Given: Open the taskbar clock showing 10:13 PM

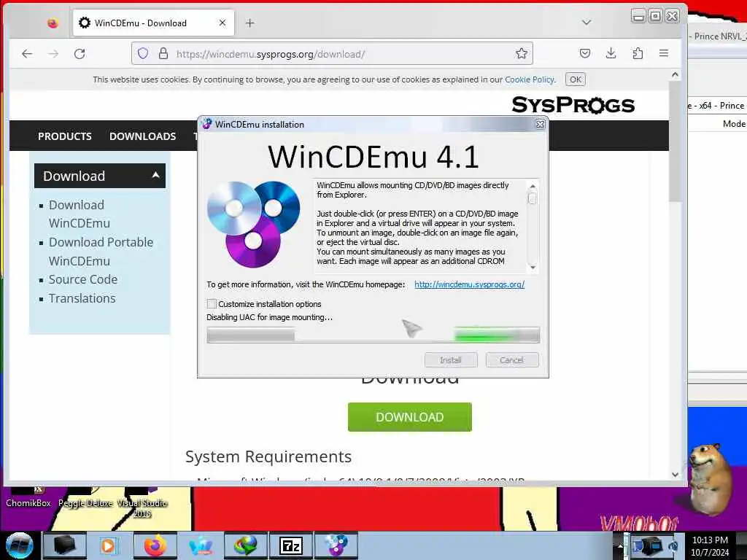Looking at the screenshot, I should [710, 546].
